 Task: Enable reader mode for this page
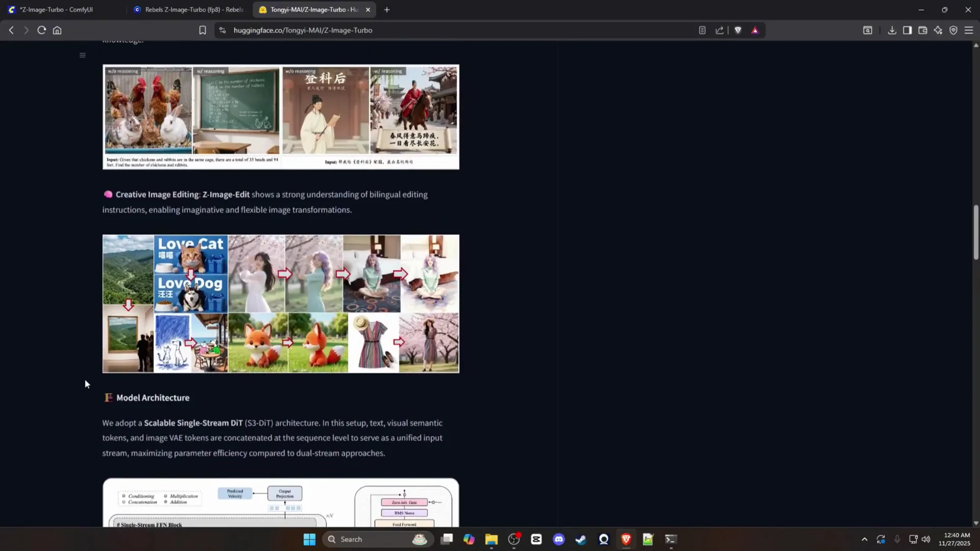702,30
